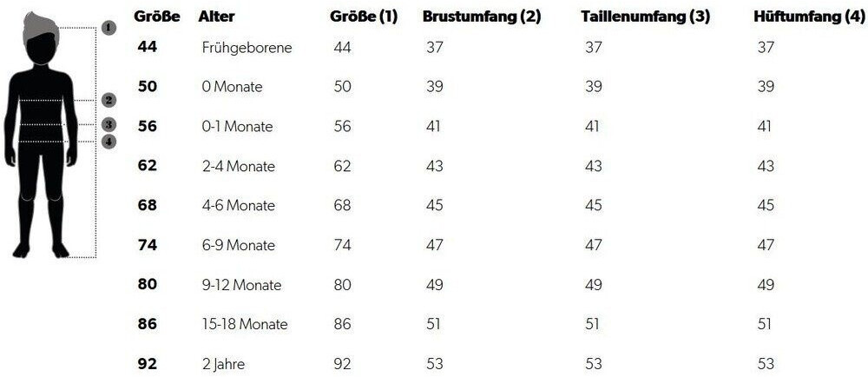Click the Größe (1) column header

click(x=364, y=17)
